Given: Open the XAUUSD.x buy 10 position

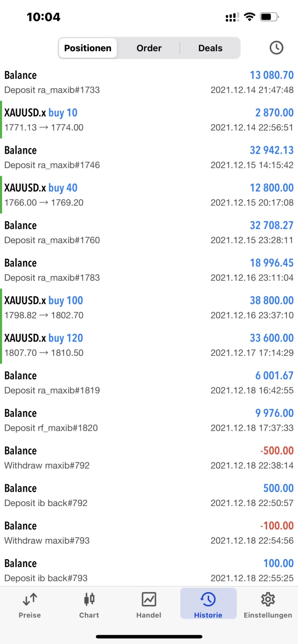Looking at the screenshot, I should click(149, 120).
